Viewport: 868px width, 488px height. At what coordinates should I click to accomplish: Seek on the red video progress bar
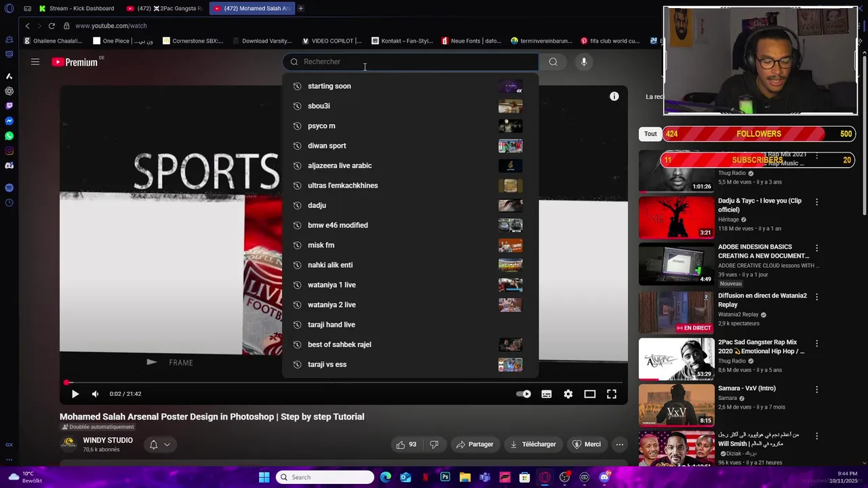click(344, 382)
